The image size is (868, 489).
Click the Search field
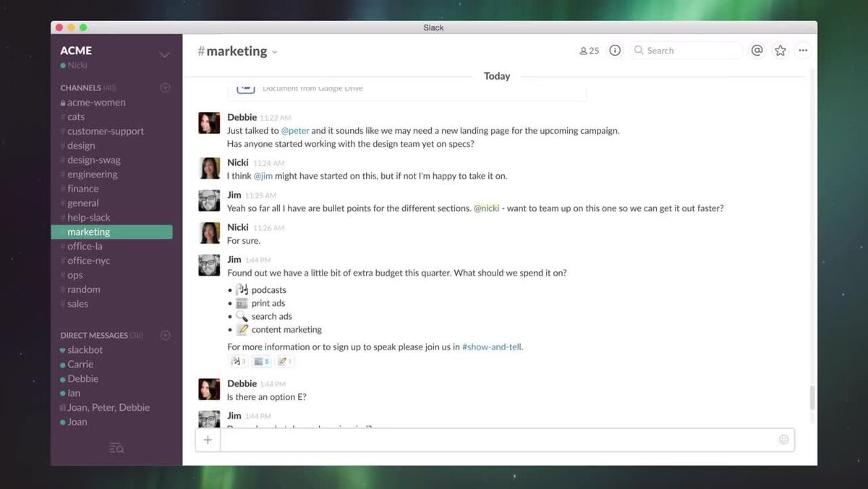coord(686,51)
